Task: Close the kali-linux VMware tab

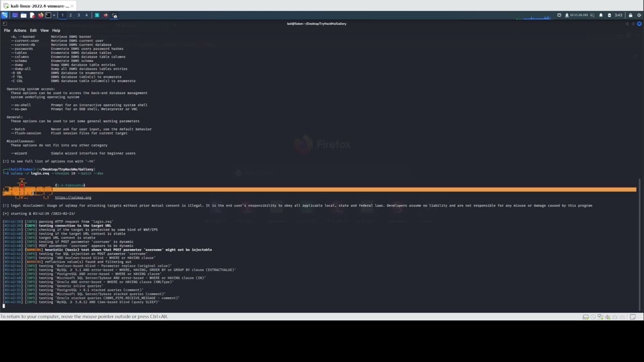Action: (x=72, y=6)
